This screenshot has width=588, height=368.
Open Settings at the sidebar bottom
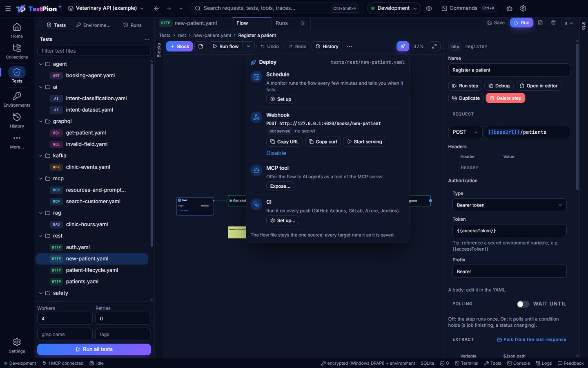point(17,346)
